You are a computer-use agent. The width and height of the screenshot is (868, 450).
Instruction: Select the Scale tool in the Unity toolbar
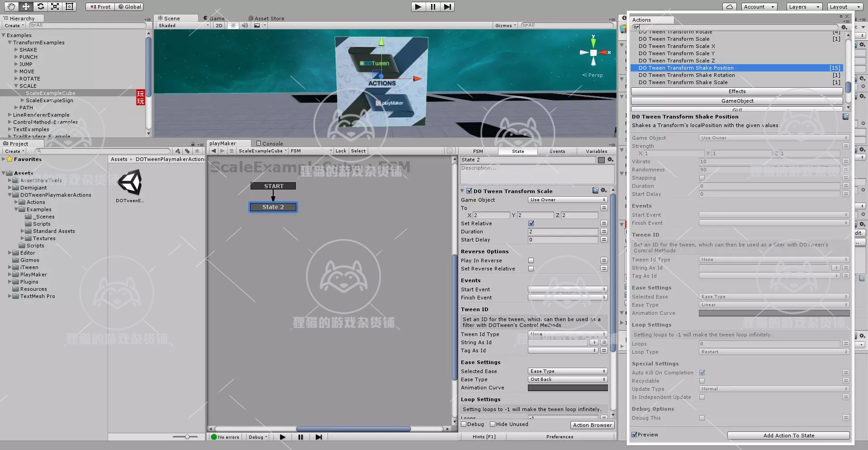(55, 6)
